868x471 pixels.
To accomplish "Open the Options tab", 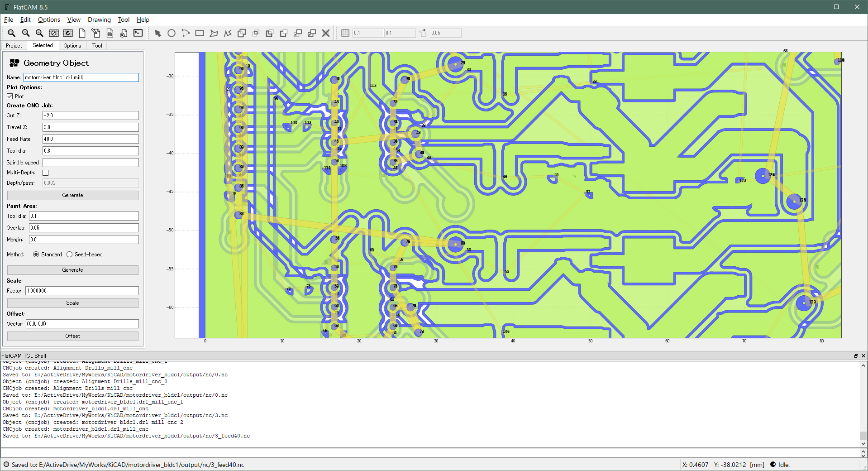I will [x=72, y=46].
